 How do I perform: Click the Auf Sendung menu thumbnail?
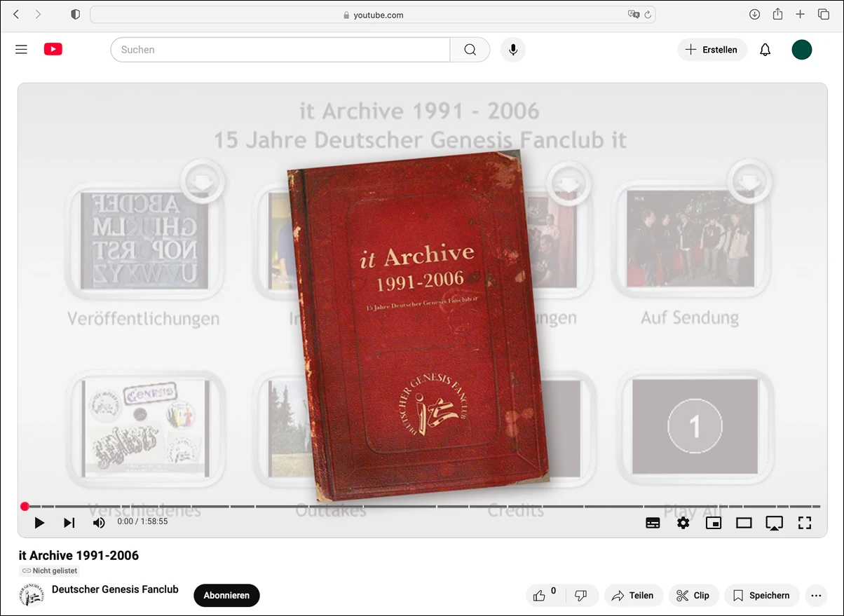click(x=690, y=240)
